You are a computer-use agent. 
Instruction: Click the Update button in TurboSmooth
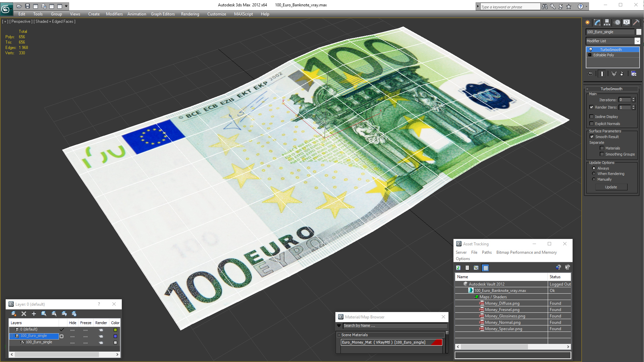(611, 187)
